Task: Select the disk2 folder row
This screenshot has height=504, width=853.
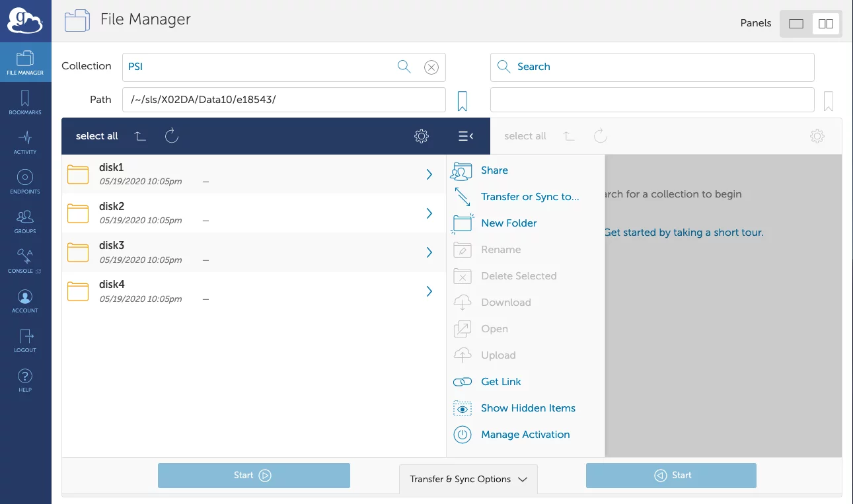Action: tap(254, 213)
